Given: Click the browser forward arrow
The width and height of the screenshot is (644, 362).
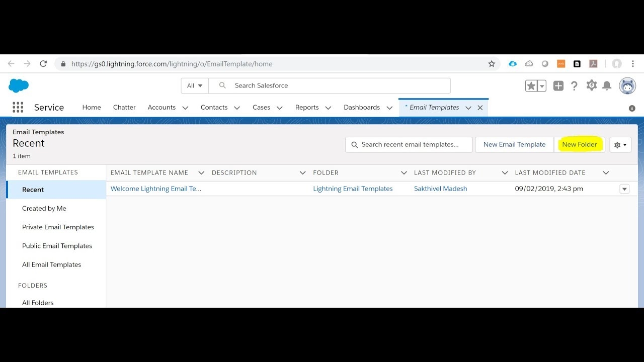Looking at the screenshot, I should tap(27, 64).
